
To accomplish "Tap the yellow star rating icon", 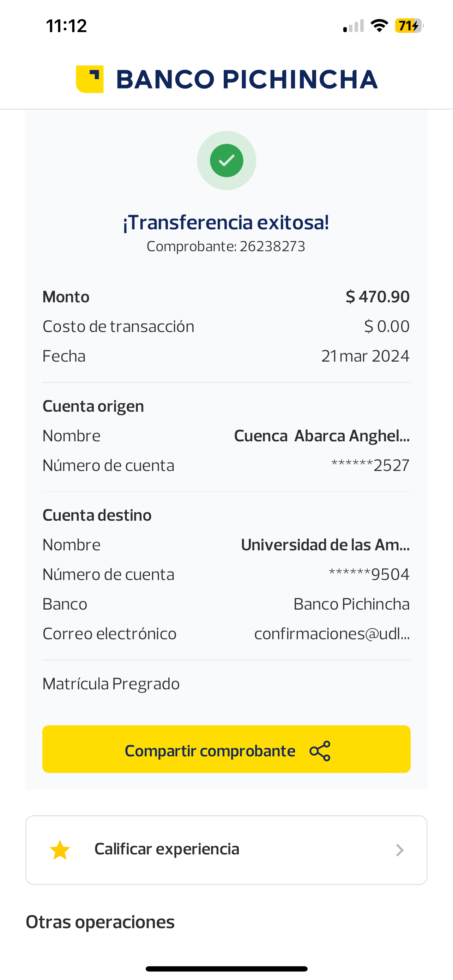I will click(x=60, y=850).
